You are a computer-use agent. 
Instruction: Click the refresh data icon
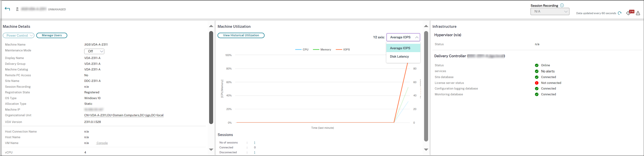(x=620, y=13)
